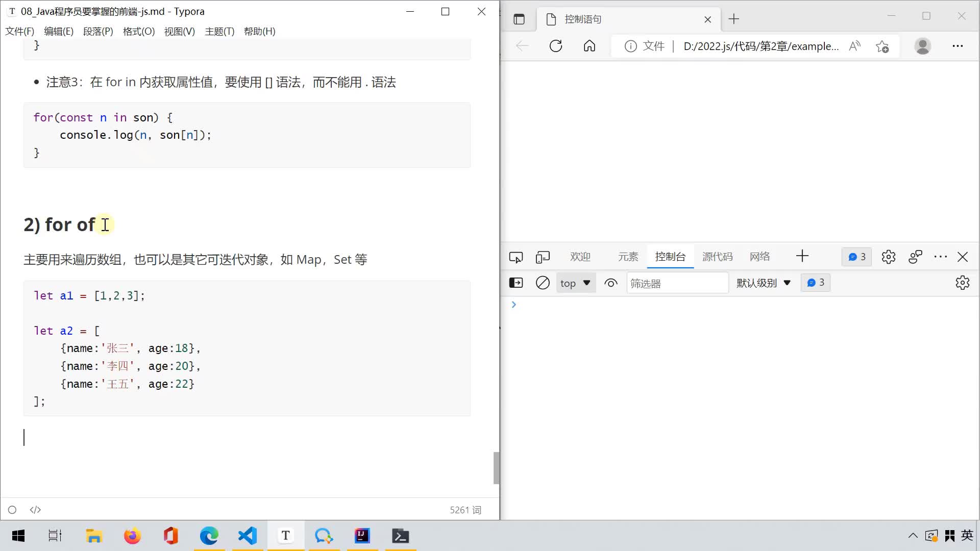Image resolution: width=980 pixels, height=551 pixels.
Task: Open Task View on taskbar
Action: tap(55, 536)
